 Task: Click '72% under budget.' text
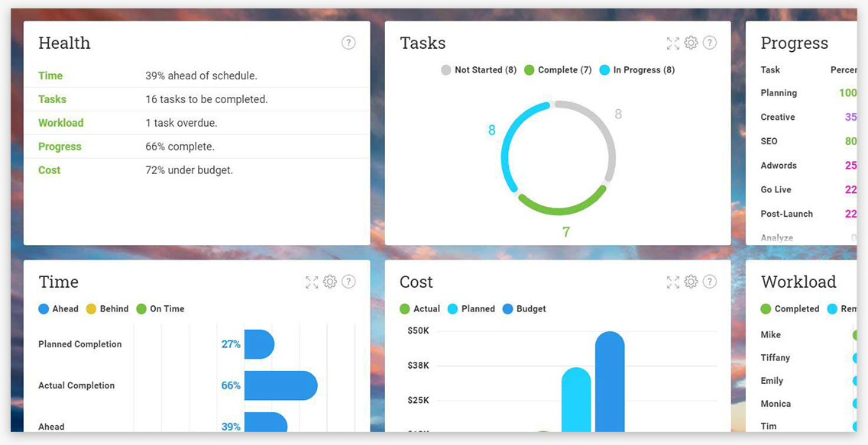[x=189, y=170]
